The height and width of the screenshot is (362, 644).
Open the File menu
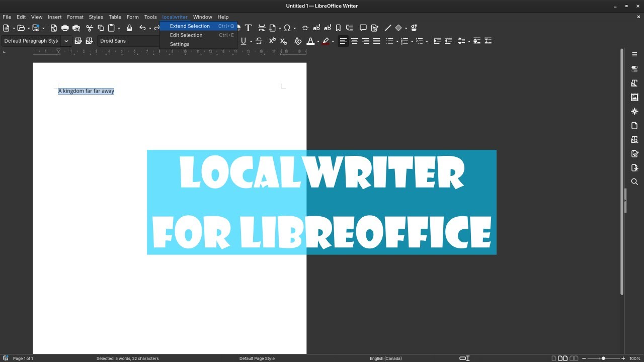tap(7, 17)
